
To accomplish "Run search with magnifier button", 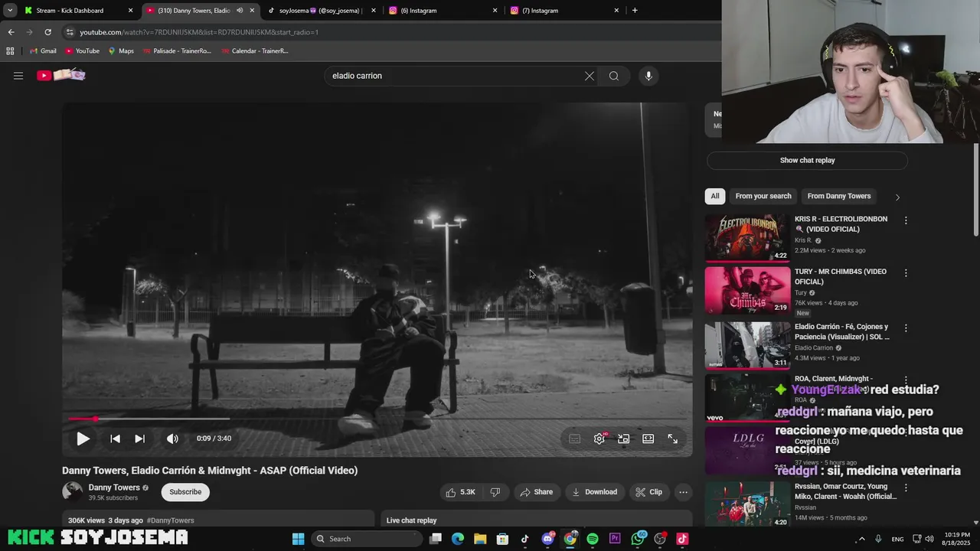I will point(614,76).
